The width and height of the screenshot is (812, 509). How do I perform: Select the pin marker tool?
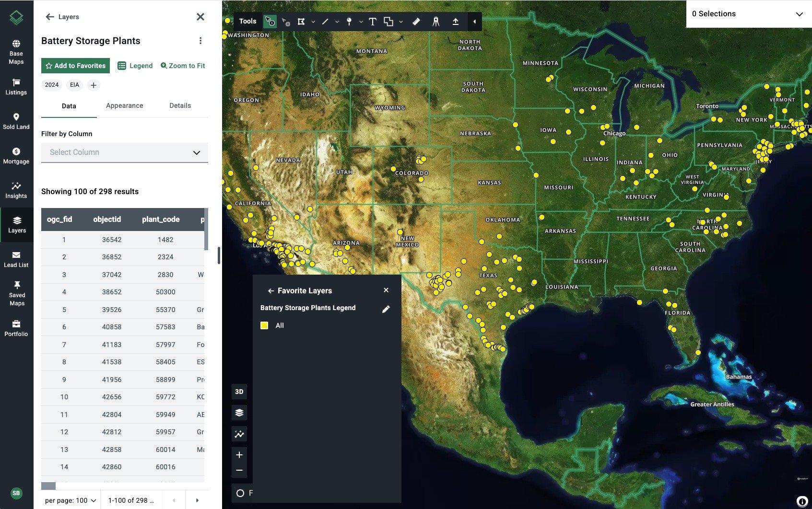pyautogui.click(x=349, y=22)
